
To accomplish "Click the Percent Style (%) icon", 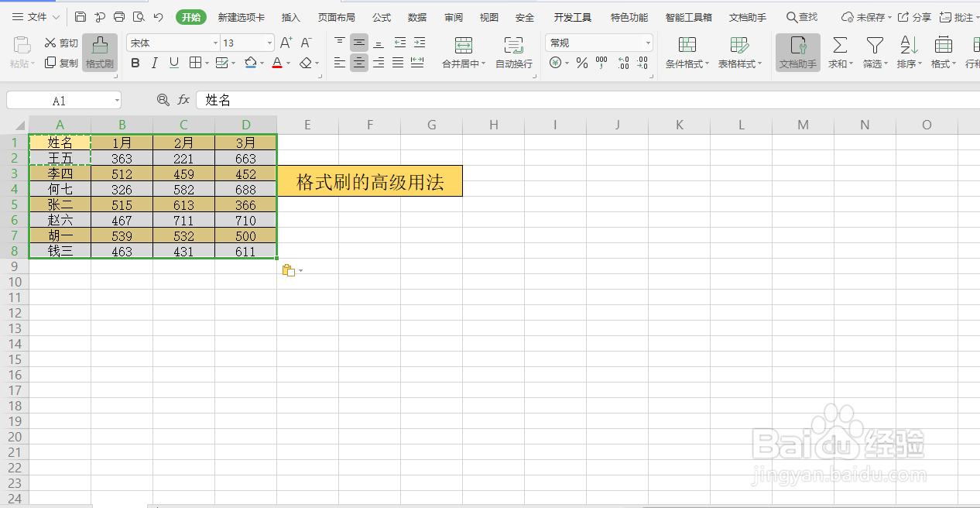I will (582, 63).
